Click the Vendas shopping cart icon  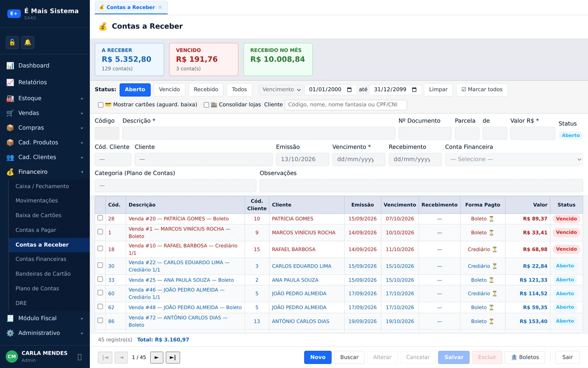click(10, 113)
